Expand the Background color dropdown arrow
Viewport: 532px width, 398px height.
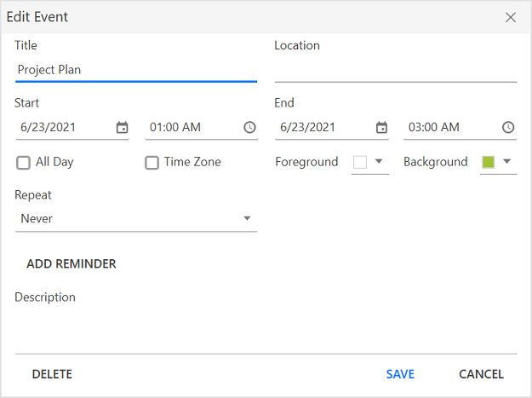pos(507,162)
